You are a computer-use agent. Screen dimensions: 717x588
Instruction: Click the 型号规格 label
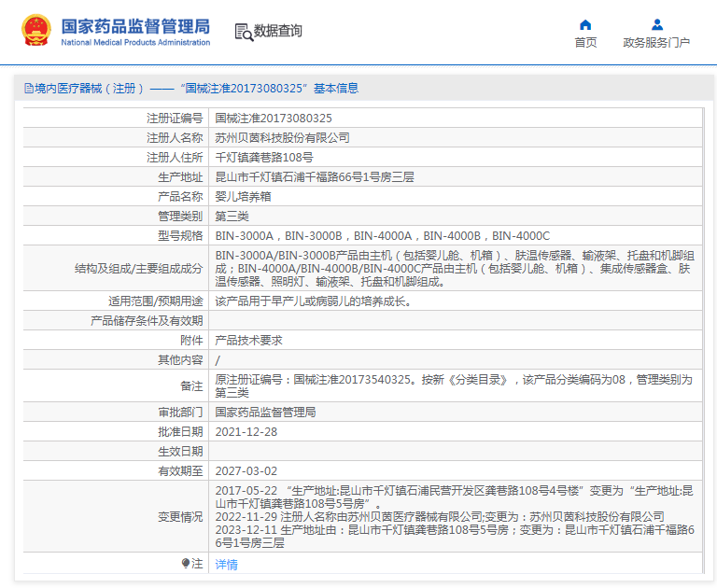click(180, 236)
